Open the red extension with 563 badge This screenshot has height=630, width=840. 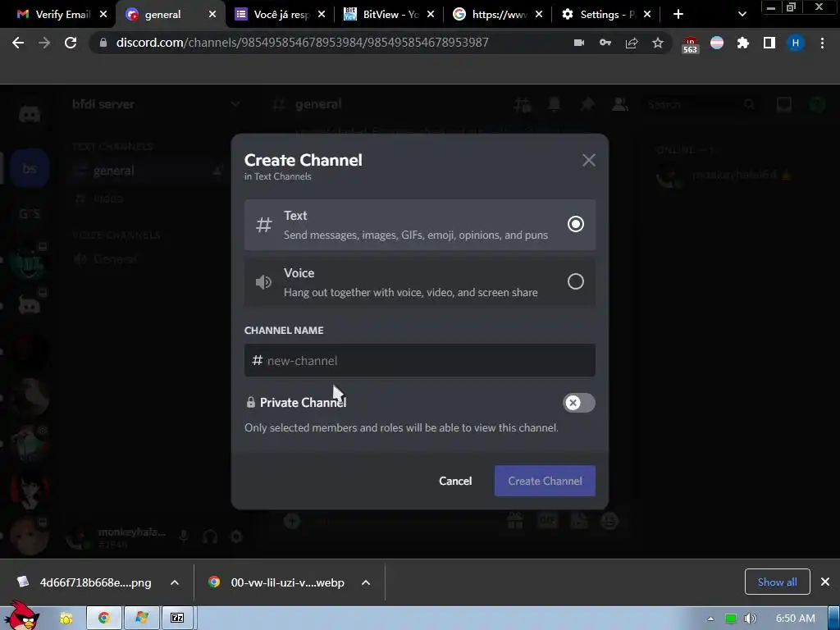click(690, 44)
